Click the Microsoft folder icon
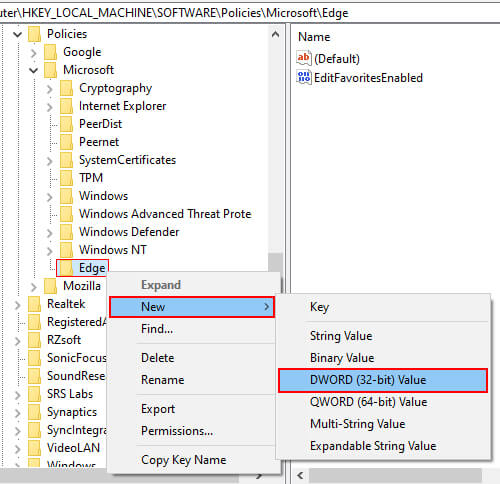The image size is (500, 484). pos(51,70)
